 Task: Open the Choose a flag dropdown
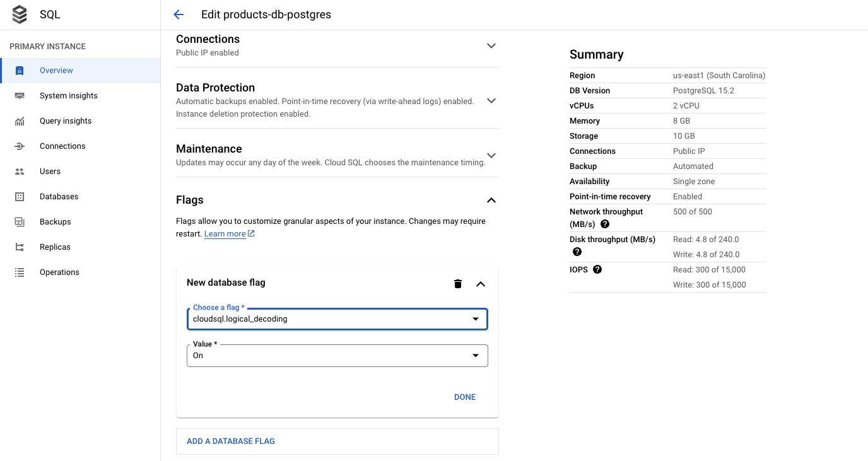point(337,319)
